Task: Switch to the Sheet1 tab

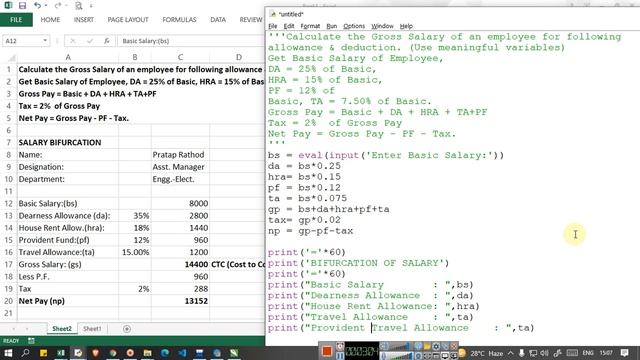Action: click(92, 329)
